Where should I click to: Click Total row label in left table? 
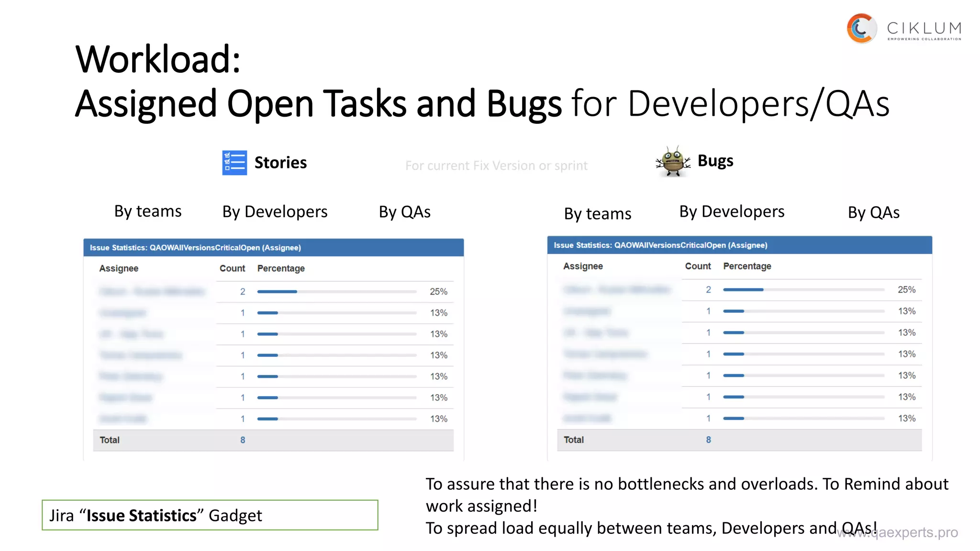click(x=110, y=440)
